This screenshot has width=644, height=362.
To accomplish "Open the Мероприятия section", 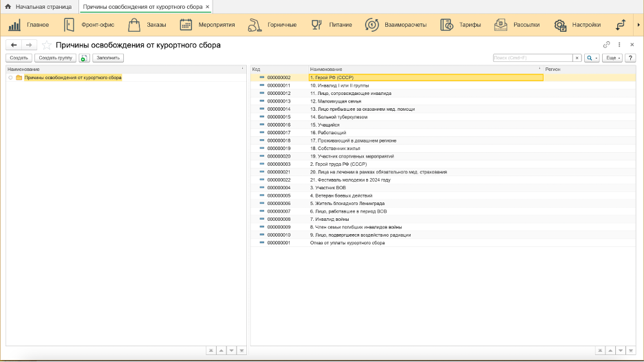I will point(207,25).
